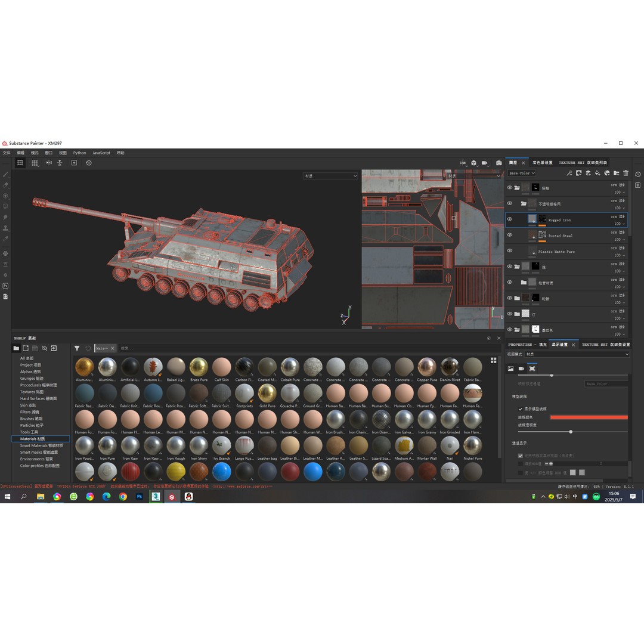Image resolution: width=644 pixels, height=644 pixels.
Task: Toggle visibility of the 灯 layer folder
Action: 510,314
